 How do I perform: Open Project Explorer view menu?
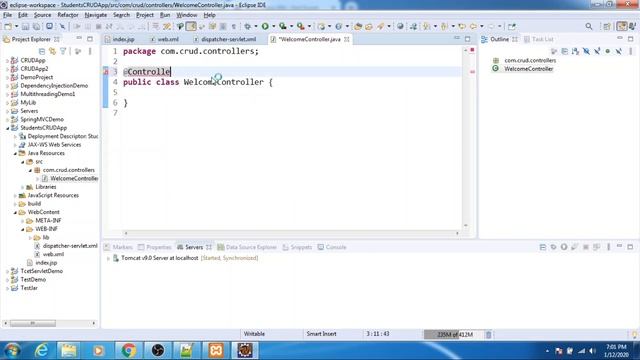click(x=90, y=51)
